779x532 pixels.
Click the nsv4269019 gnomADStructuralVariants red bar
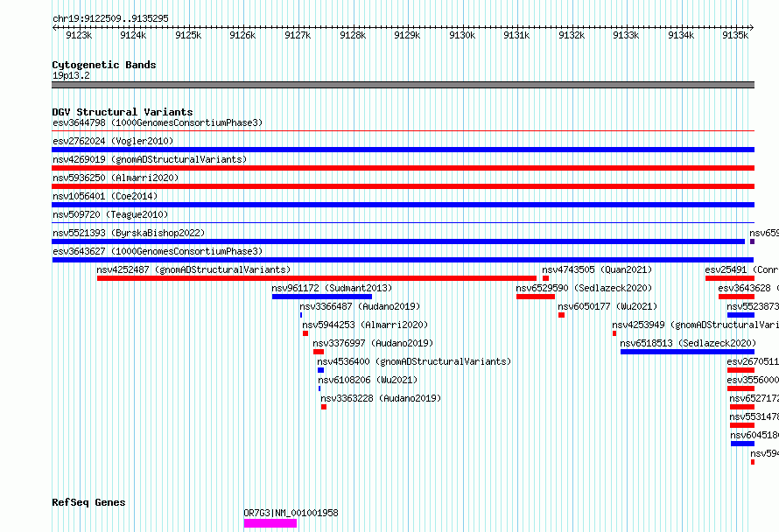[x=403, y=168]
